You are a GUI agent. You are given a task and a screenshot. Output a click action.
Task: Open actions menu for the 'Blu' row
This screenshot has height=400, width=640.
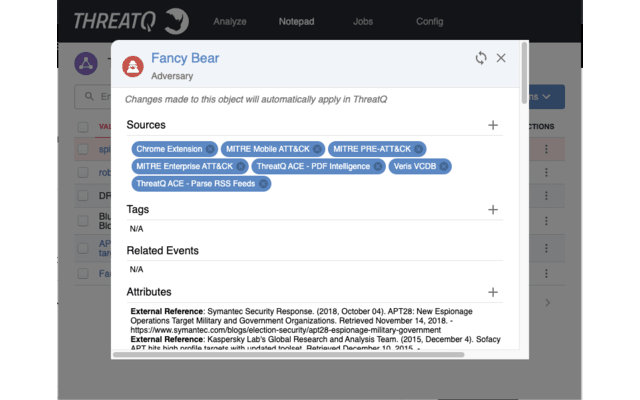coord(546,221)
